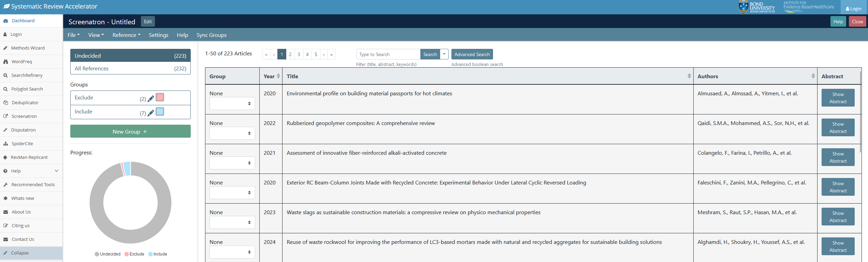Open group dropdown for Environmental profile article
The width and height of the screenshot is (868, 262).
coord(232,104)
